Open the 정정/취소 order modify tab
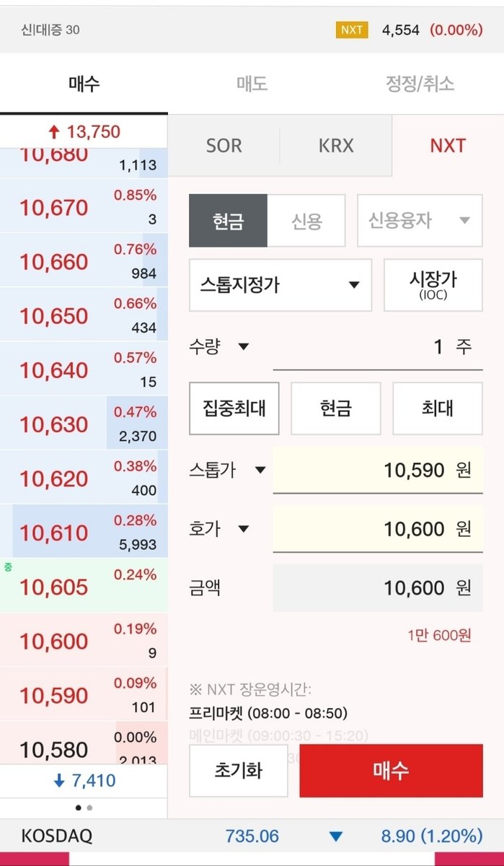504x866 pixels. coord(420,84)
